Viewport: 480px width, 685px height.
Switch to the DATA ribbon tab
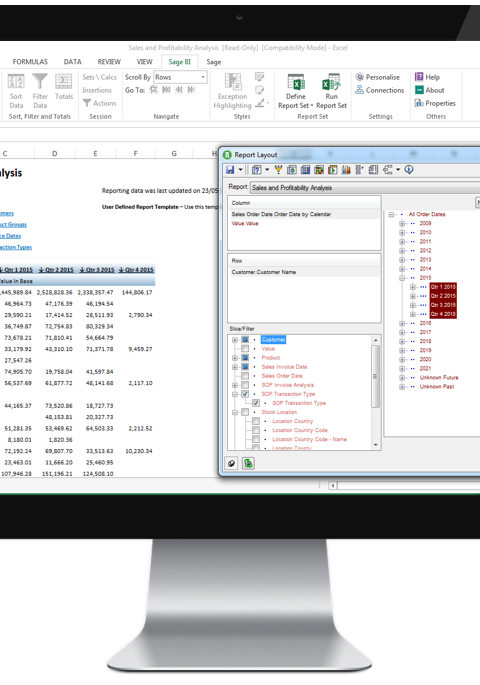coord(73,62)
